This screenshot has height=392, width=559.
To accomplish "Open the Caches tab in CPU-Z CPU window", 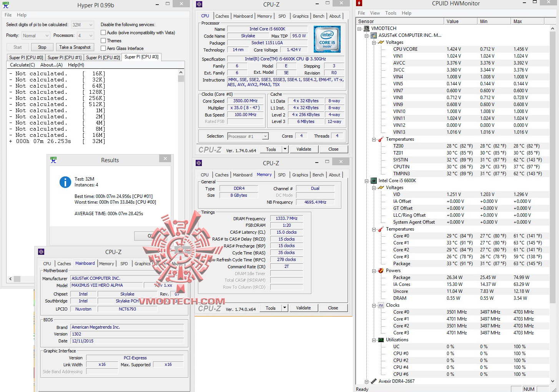I will 222,16.
